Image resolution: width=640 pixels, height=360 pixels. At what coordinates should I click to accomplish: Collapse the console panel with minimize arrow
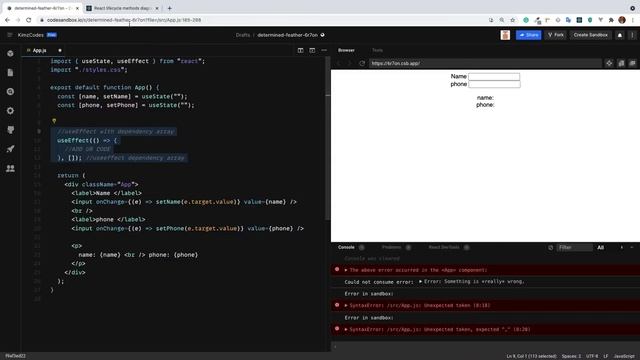pos(632,248)
